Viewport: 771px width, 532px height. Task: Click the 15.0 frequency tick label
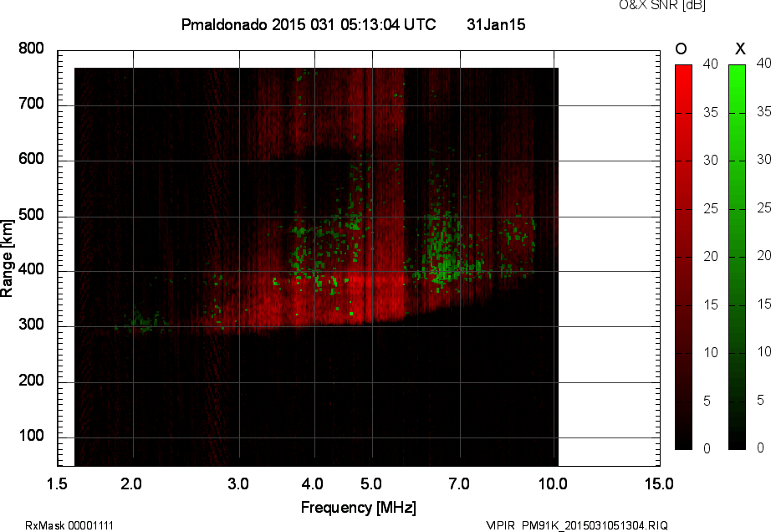659,483
